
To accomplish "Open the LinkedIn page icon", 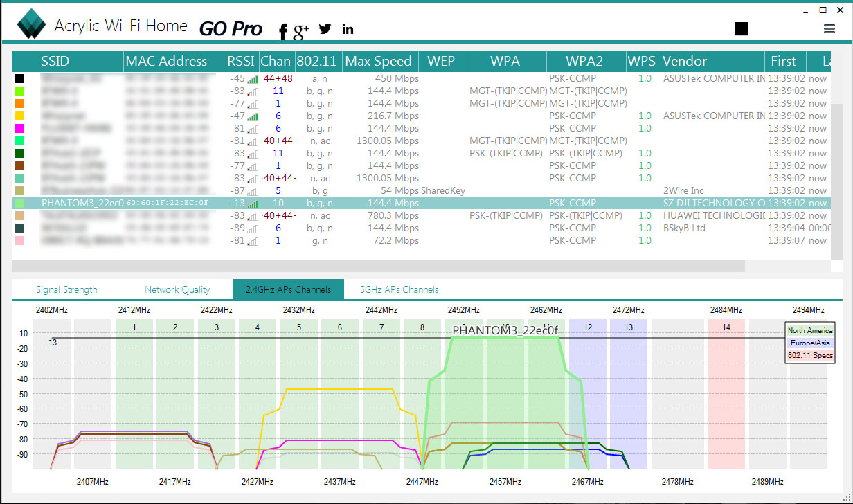I will click(x=348, y=29).
